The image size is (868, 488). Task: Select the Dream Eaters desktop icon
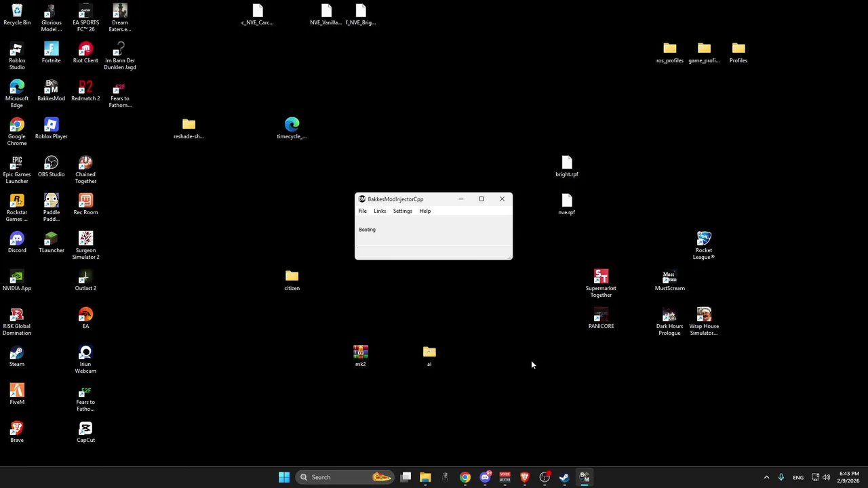(120, 18)
